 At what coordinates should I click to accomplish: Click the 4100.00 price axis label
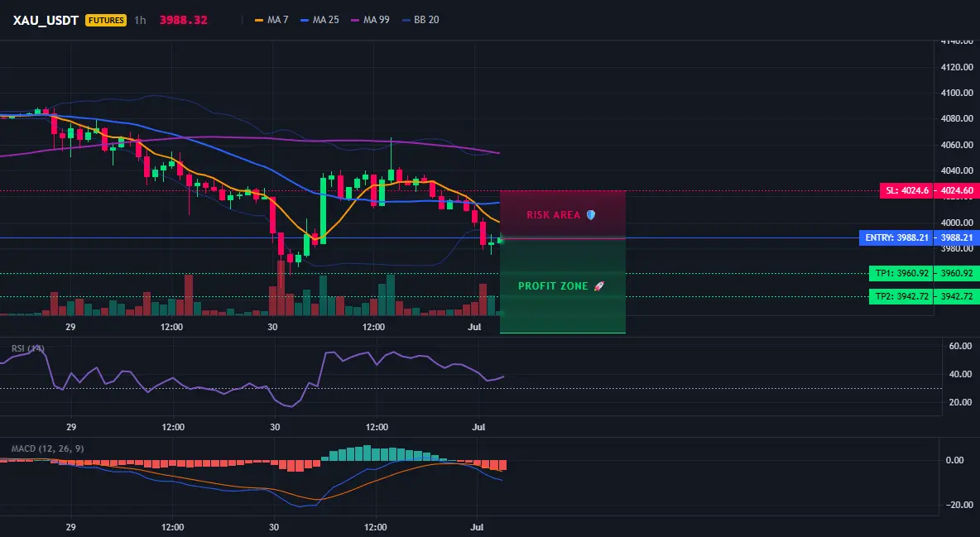956,93
